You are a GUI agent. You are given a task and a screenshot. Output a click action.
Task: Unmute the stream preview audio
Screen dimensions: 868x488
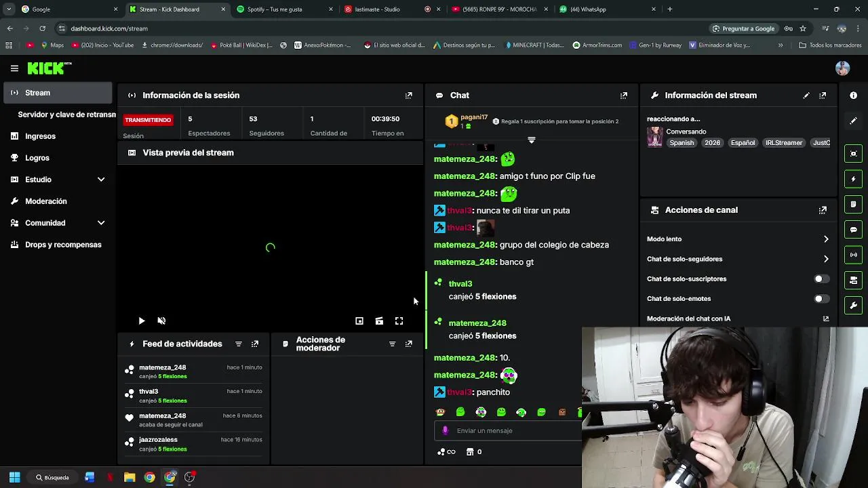(x=161, y=321)
